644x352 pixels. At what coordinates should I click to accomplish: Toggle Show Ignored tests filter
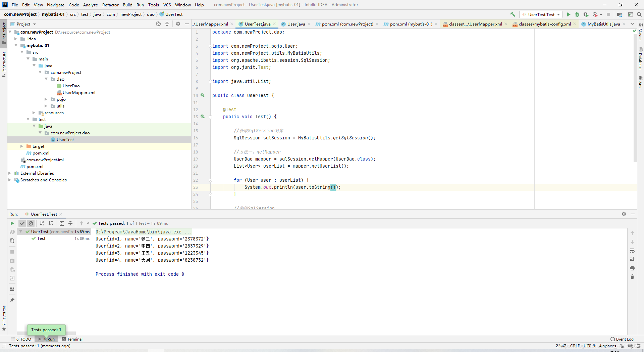31,223
